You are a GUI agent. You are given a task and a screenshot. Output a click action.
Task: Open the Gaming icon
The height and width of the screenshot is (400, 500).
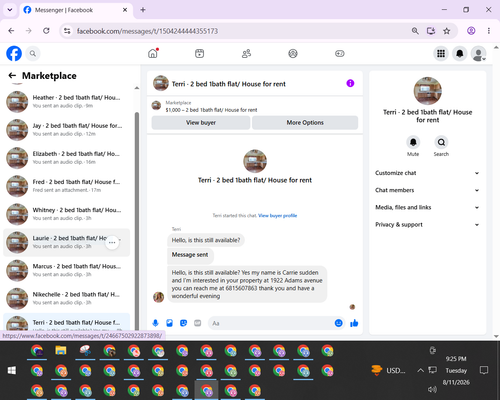[340, 53]
